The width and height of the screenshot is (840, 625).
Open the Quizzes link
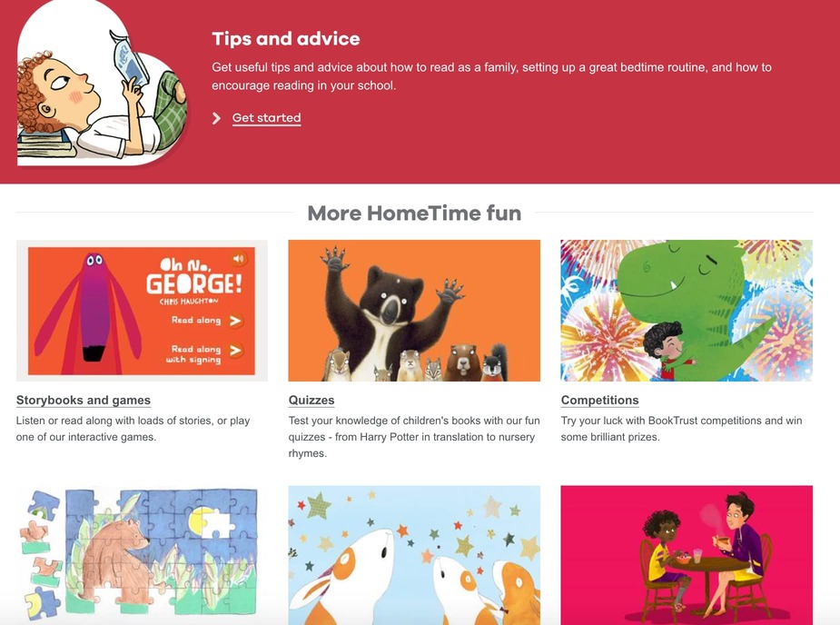pos(311,401)
